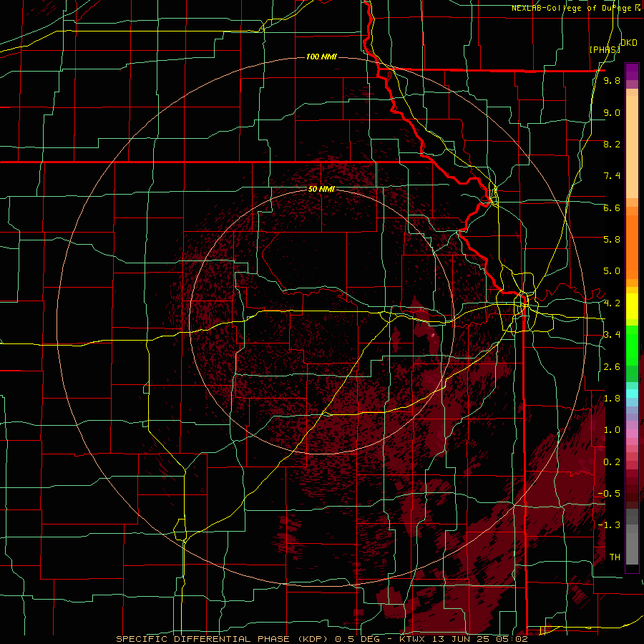The height and width of the screenshot is (644, 644).
Task: Select the 2.6 legend value
Action: tap(612, 367)
